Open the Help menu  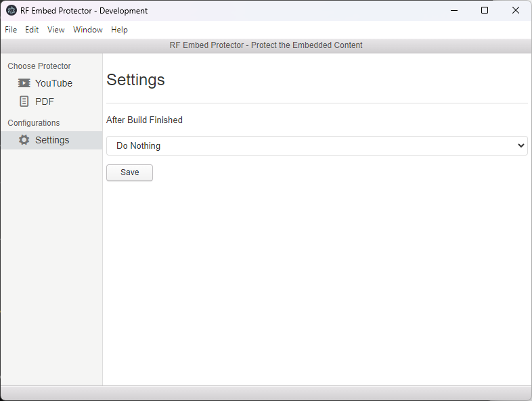click(x=119, y=30)
